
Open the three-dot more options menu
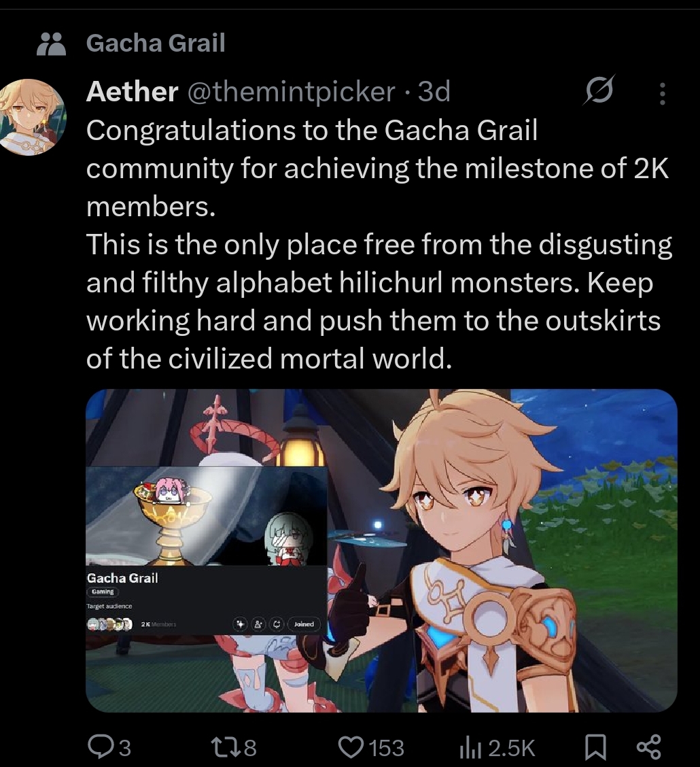tap(663, 93)
